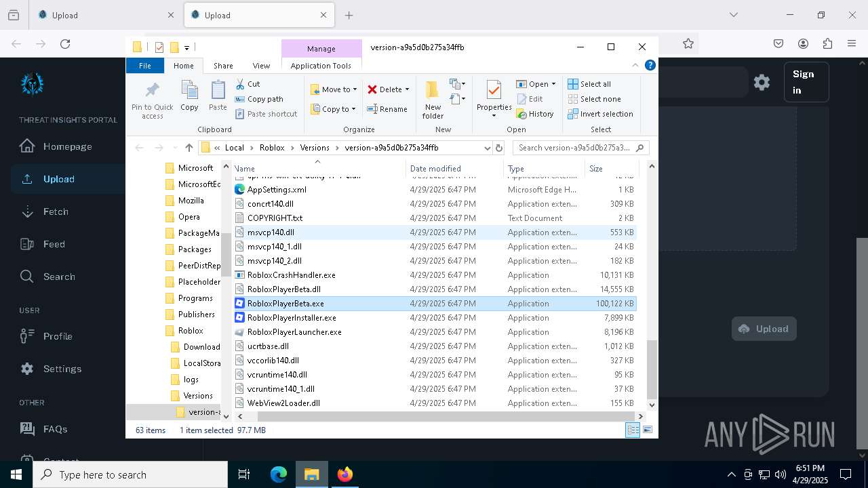Switch to the View ribbon tab
Screen dimensions: 868x488
[x=261, y=66]
